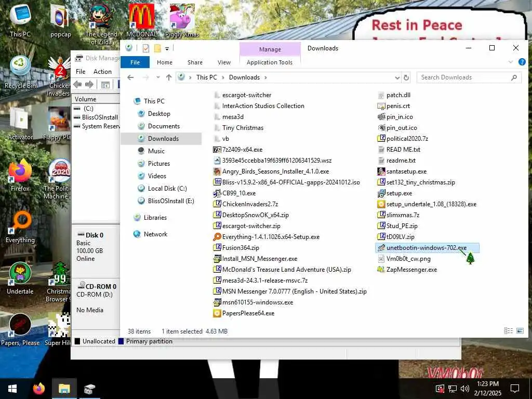The height and width of the screenshot is (399, 532).
Task: Switch to the Home ribbon tab
Action: pyautogui.click(x=165, y=62)
